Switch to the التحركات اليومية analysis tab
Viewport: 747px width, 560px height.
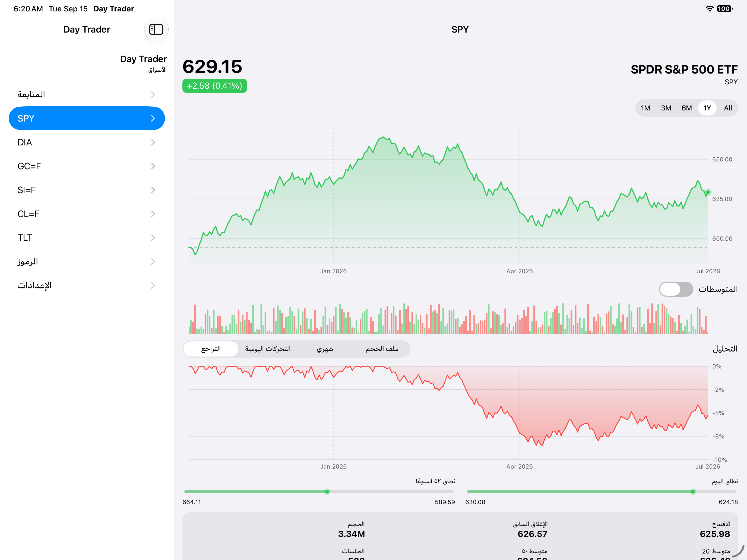pyautogui.click(x=268, y=349)
